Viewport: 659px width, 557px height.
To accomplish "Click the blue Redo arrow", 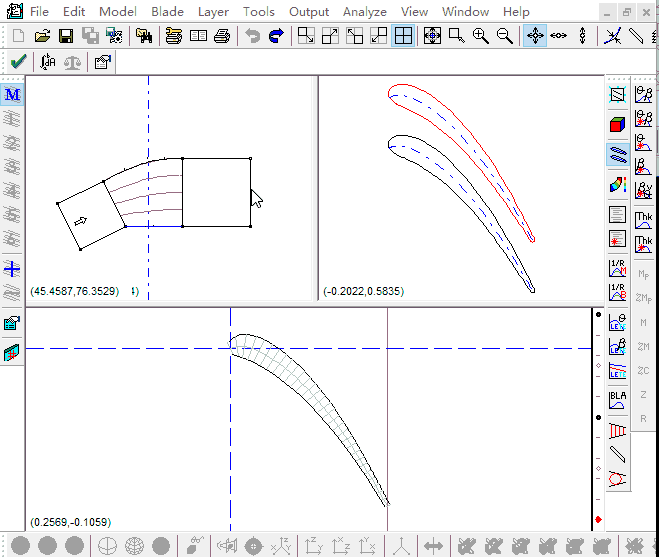I will (276, 36).
